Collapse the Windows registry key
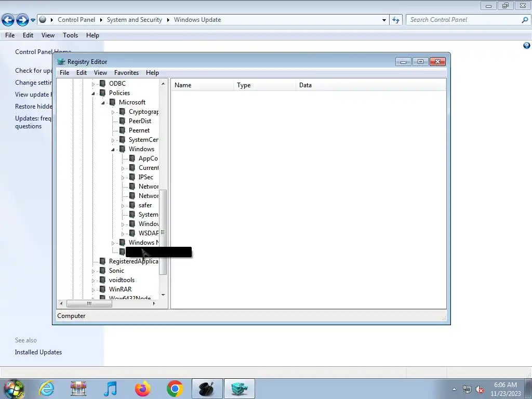The height and width of the screenshot is (399, 532). click(113, 150)
